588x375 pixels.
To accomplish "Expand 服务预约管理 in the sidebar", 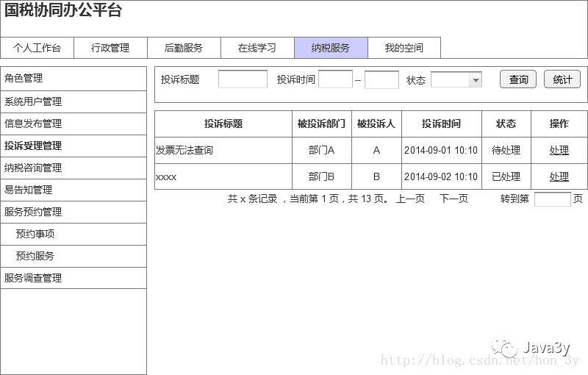I will click(73, 213).
